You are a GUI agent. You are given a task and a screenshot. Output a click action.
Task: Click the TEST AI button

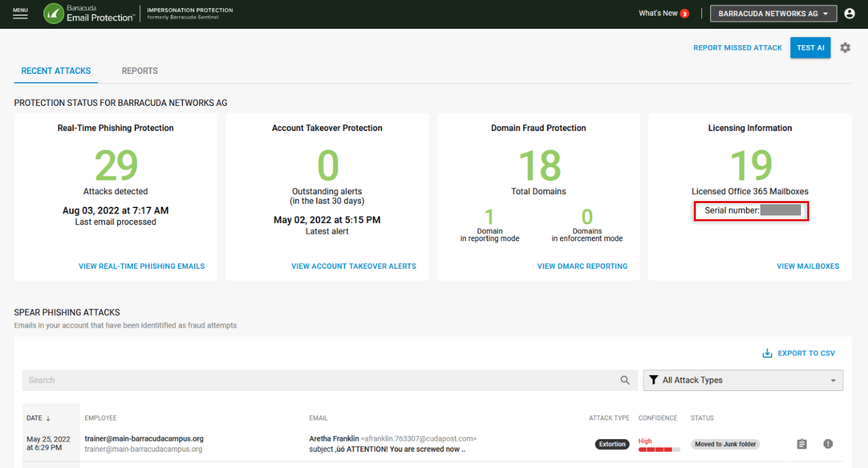(x=810, y=48)
